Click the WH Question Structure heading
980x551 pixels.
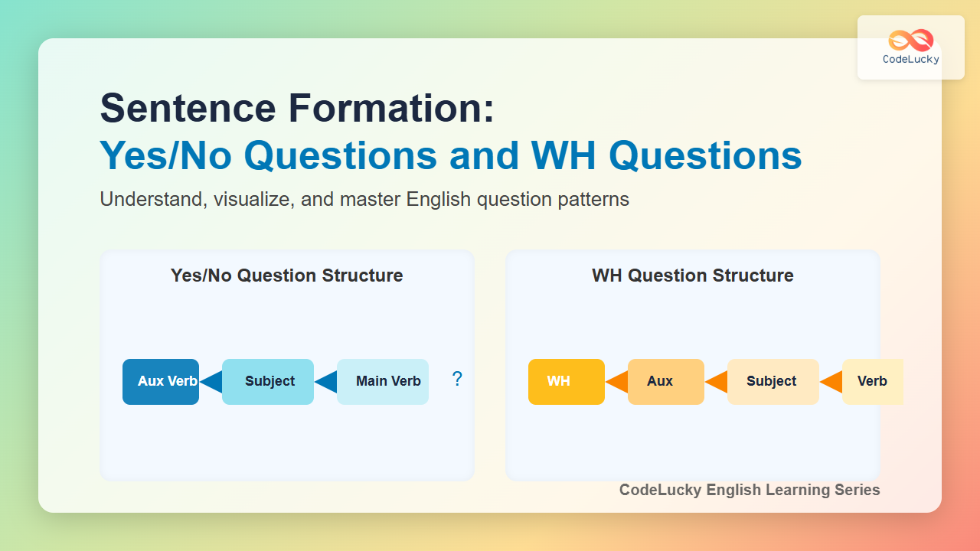pyautogui.click(x=693, y=275)
